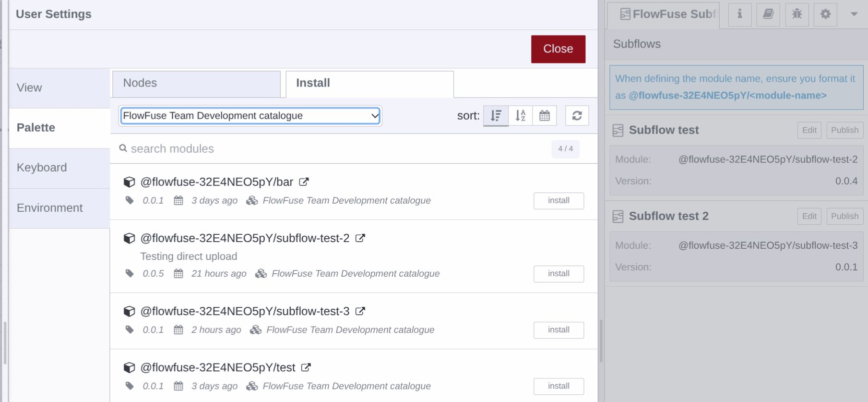The width and height of the screenshot is (868, 402).
Task: Install the @flowfuse-32E4NEO5pY/bar module
Action: (x=559, y=201)
